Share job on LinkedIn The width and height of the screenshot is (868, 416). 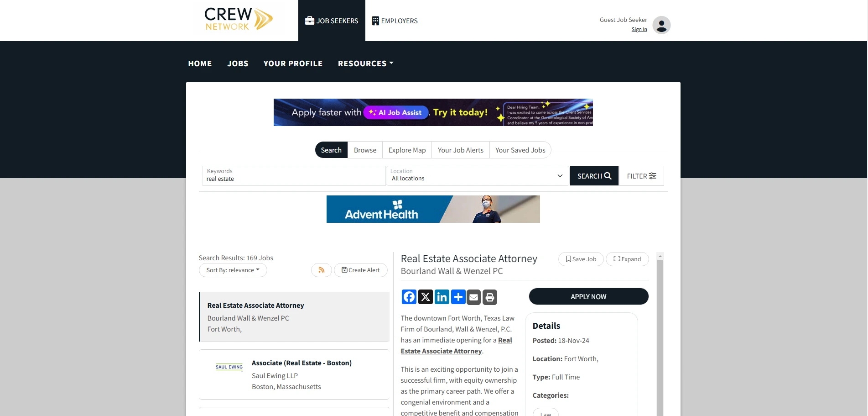click(x=442, y=297)
